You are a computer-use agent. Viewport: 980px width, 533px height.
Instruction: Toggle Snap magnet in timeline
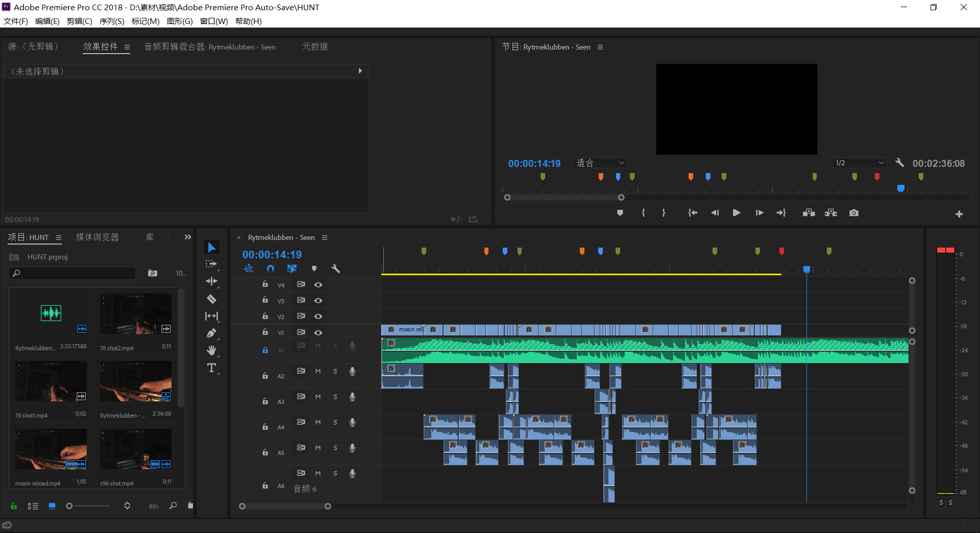click(x=271, y=269)
